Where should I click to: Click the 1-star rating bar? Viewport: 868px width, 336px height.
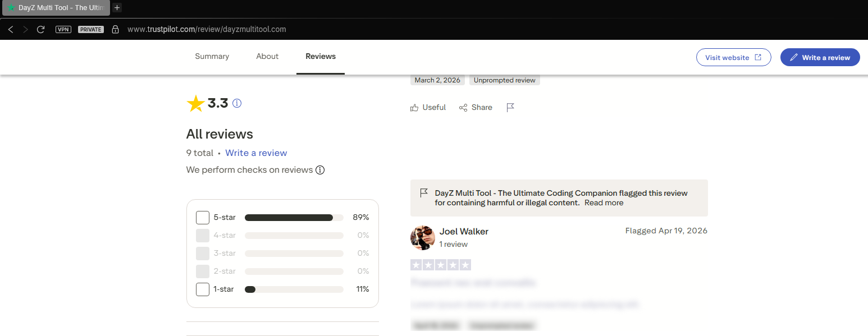click(x=294, y=289)
